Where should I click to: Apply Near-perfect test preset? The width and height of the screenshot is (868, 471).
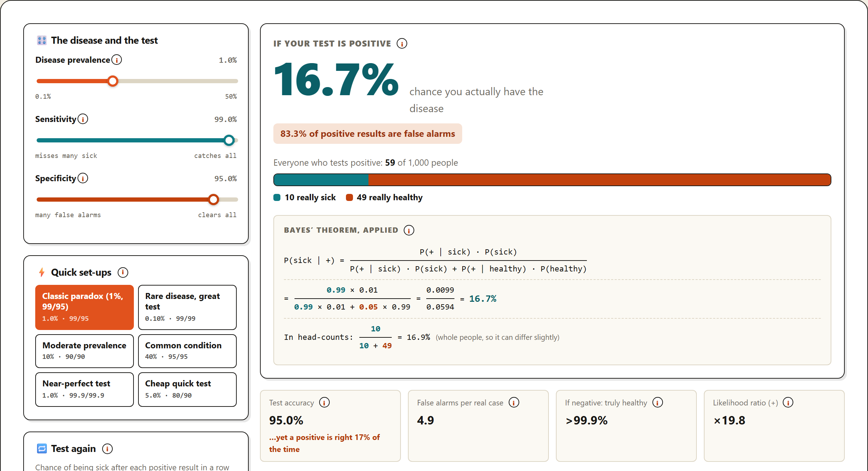click(x=85, y=390)
